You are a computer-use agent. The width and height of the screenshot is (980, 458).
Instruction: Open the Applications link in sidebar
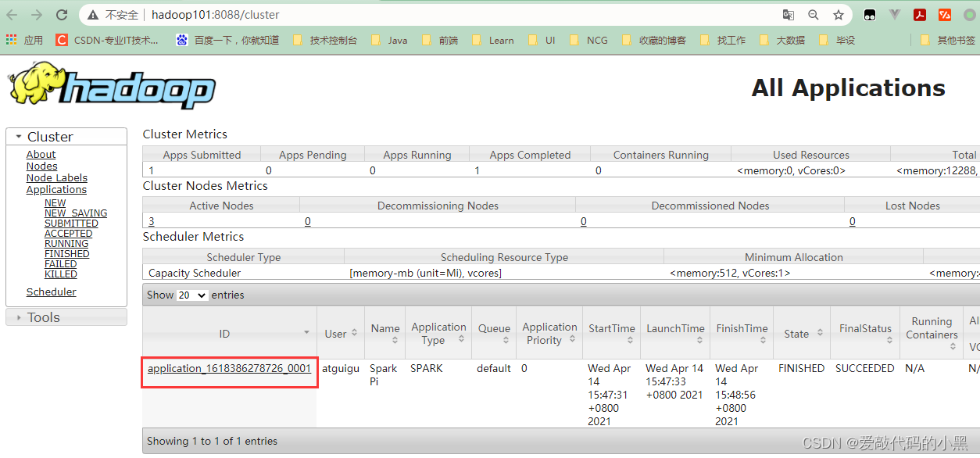[56, 190]
